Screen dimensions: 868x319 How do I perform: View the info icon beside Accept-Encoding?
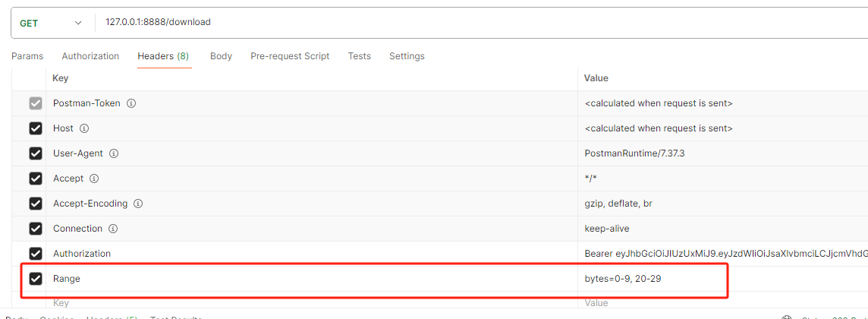click(x=138, y=204)
